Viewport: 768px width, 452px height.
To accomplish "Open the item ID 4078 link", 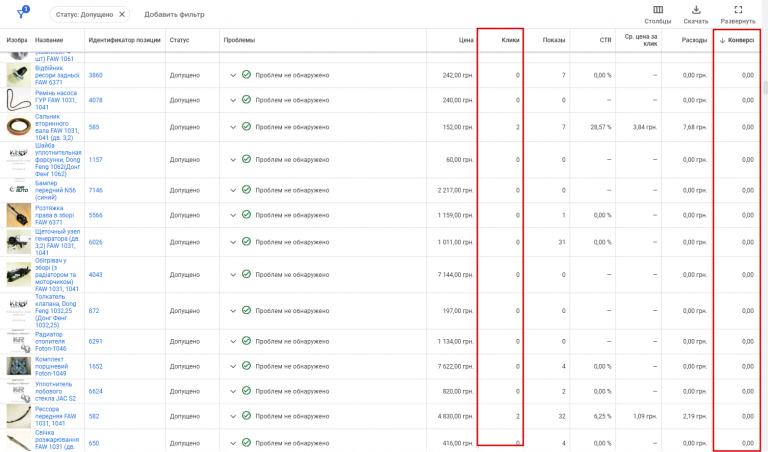I will (x=96, y=100).
